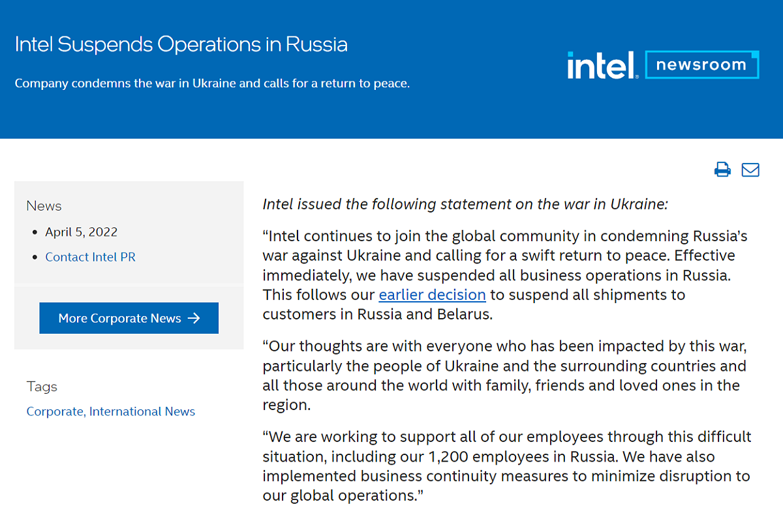Open the Contact Intel PR link
The image size is (783, 532).
click(91, 257)
